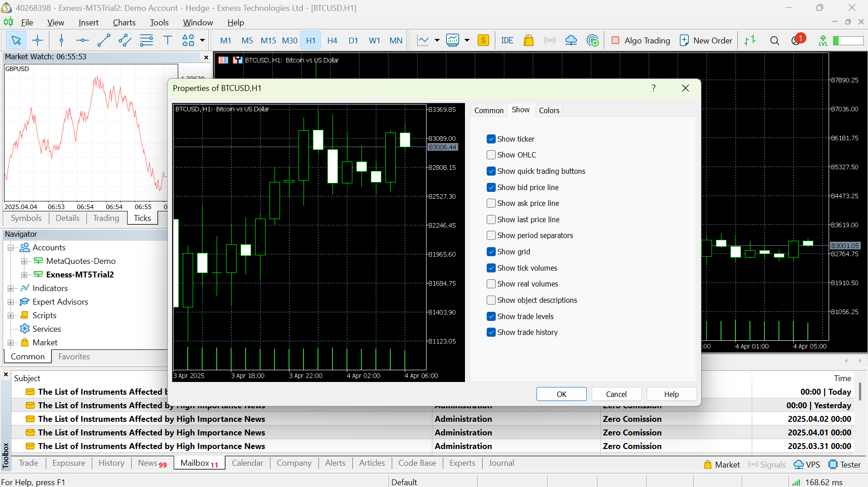Choose the Fibonacci retracement tool

click(146, 41)
